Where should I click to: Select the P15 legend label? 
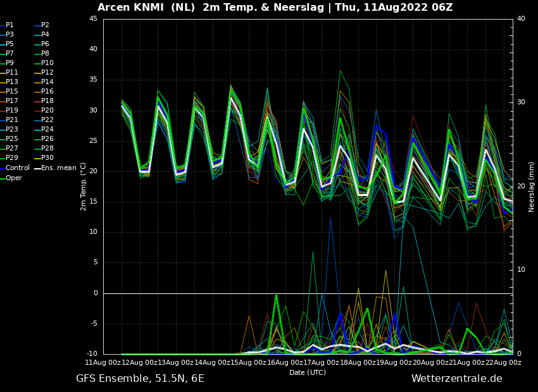point(11,91)
